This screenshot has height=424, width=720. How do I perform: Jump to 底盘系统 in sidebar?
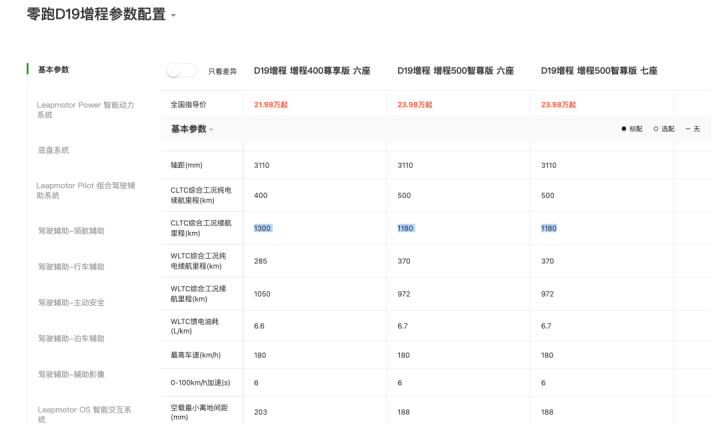[x=53, y=150]
